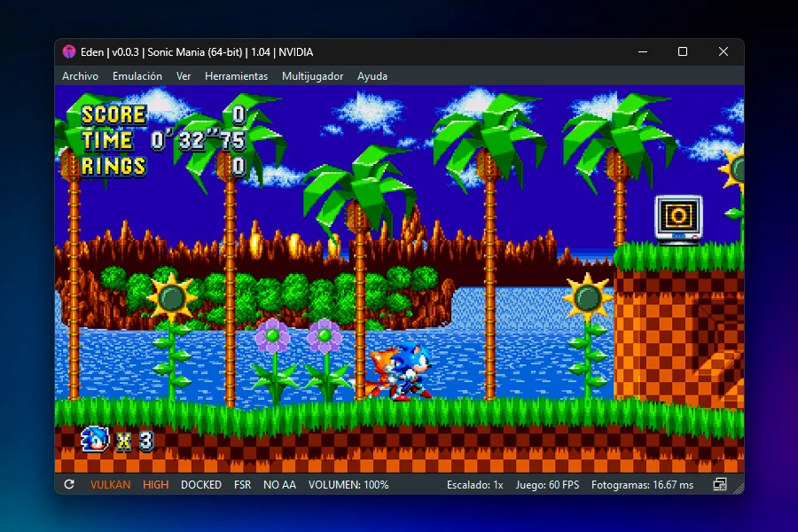This screenshot has width=798, height=532.
Task: Open the Emulación menu
Action: click(137, 76)
